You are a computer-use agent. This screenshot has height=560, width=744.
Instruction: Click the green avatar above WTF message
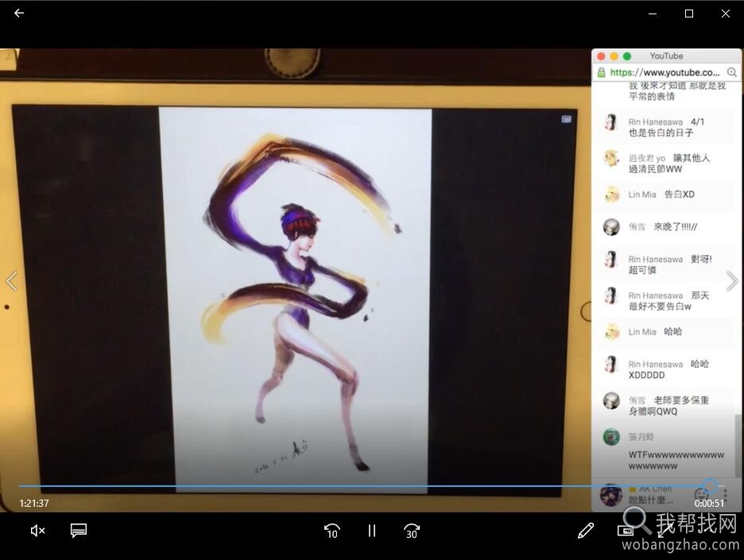click(x=611, y=437)
